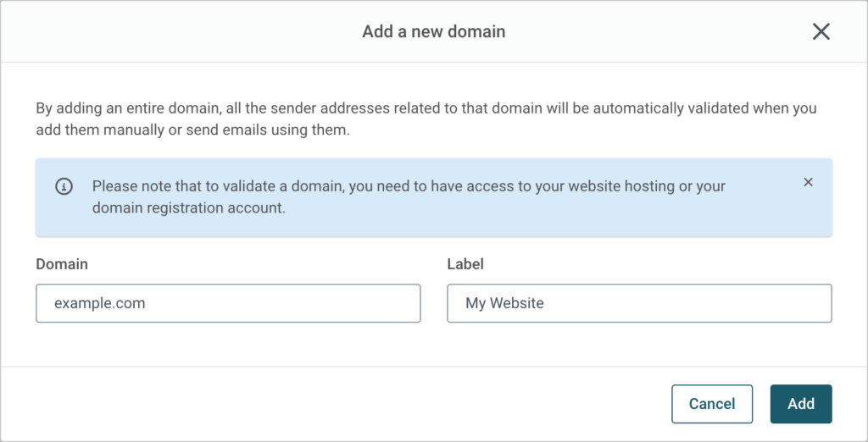
Task: Focus the Domain input field
Action: pos(228,303)
